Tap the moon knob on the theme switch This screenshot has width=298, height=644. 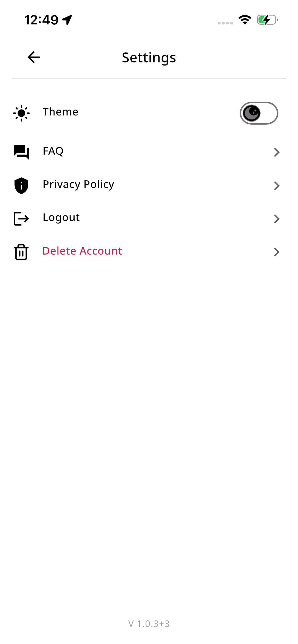251,113
